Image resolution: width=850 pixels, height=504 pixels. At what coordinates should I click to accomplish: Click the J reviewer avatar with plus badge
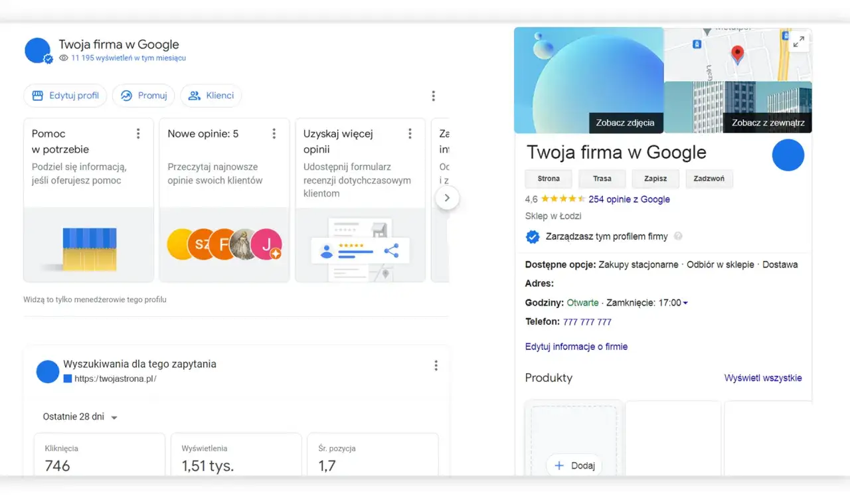click(x=266, y=244)
